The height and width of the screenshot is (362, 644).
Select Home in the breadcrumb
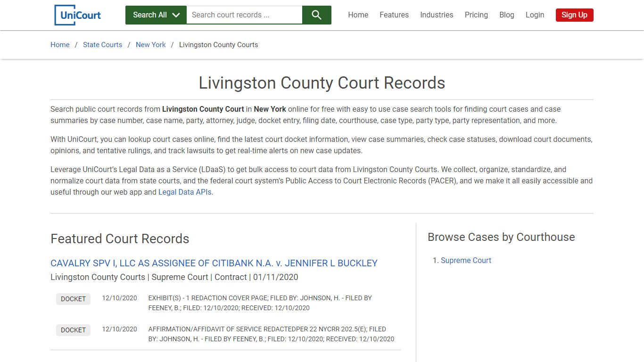(x=60, y=45)
